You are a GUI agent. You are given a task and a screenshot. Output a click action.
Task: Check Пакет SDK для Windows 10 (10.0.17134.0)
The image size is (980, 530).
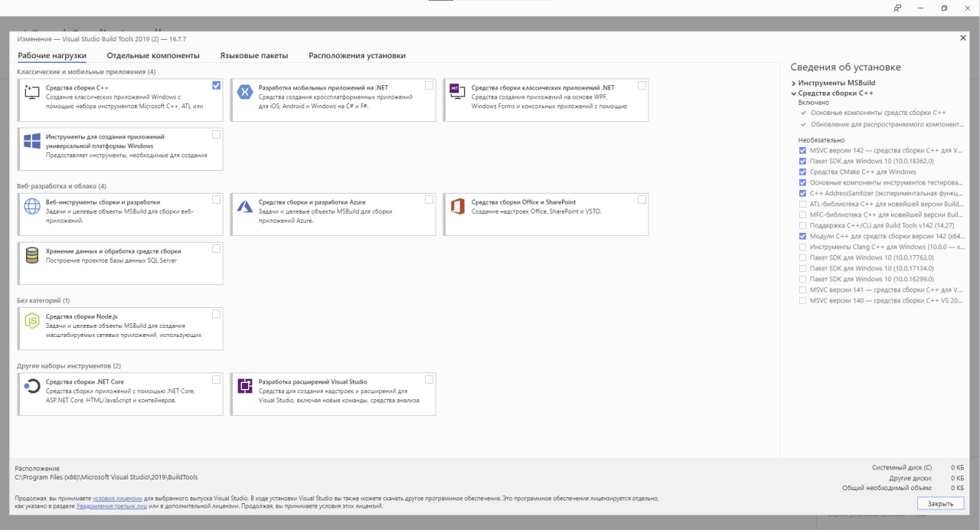[802, 268]
